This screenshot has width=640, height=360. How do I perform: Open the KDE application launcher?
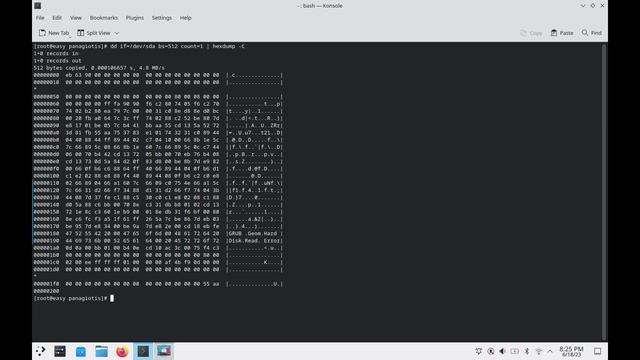coord(40,351)
